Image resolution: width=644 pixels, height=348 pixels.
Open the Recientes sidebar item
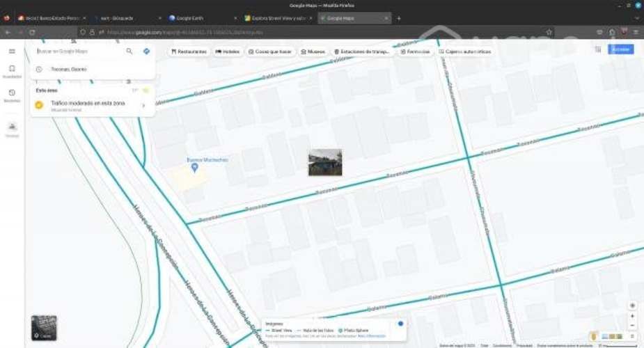[12, 95]
